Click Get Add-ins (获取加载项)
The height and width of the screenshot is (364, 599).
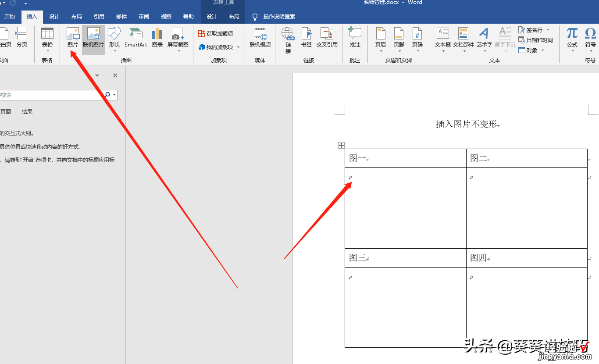coord(216,33)
